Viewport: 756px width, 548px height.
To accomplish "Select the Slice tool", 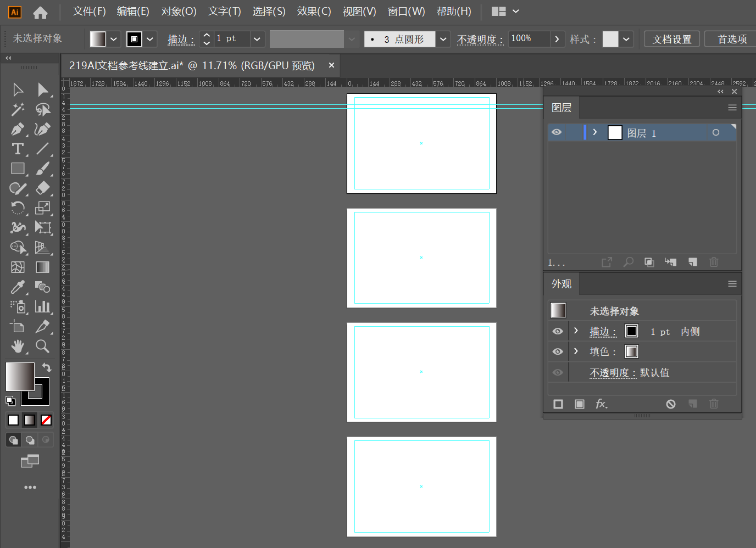I will 42,326.
